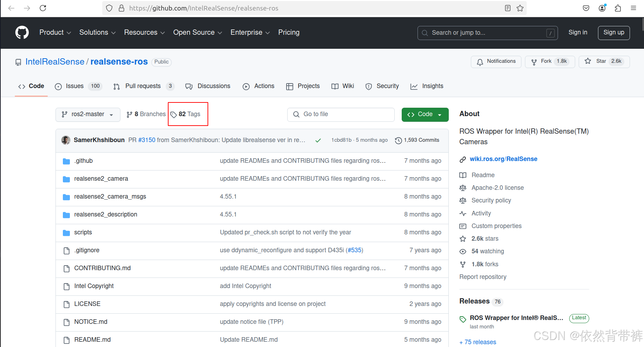The image size is (644, 347).
Task: Open the Pocket save icon in toolbar
Action: (x=586, y=8)
